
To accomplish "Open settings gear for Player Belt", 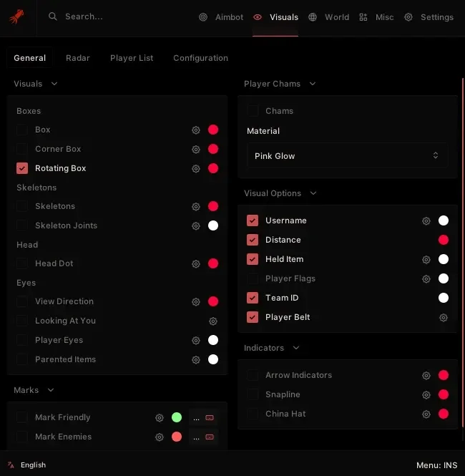I will click(x=444, y=318).
